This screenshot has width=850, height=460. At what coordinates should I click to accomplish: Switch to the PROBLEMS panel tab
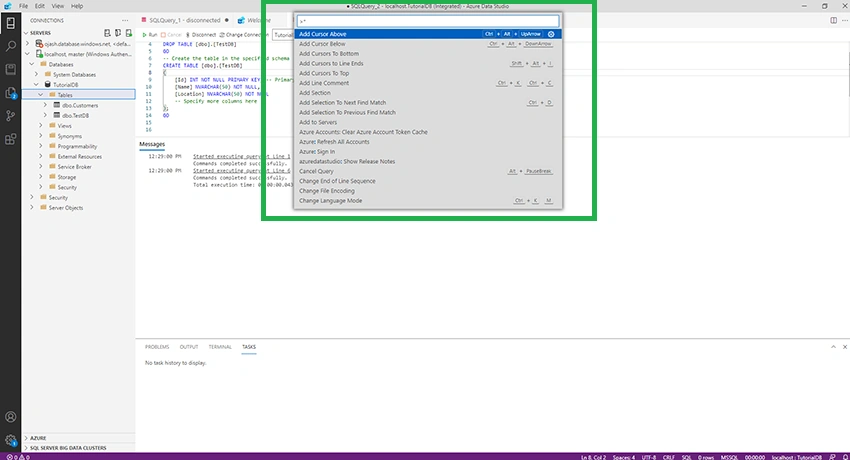(157, 347)
